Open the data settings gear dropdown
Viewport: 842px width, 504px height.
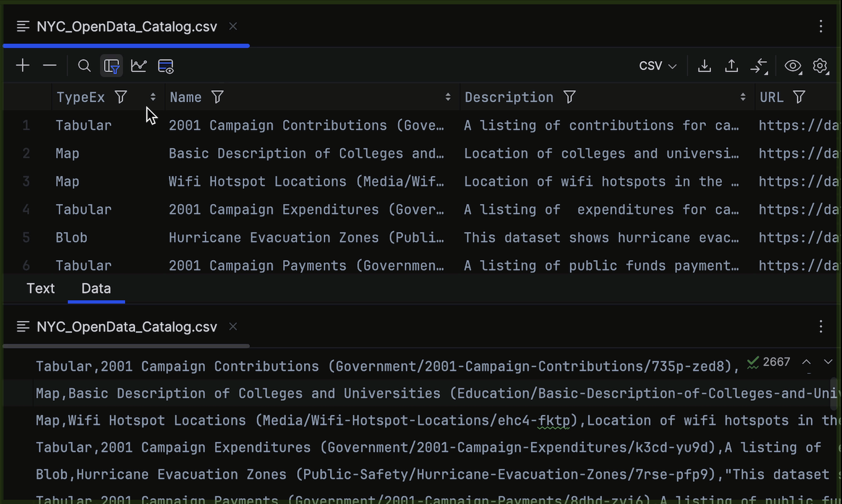point(820,66)
